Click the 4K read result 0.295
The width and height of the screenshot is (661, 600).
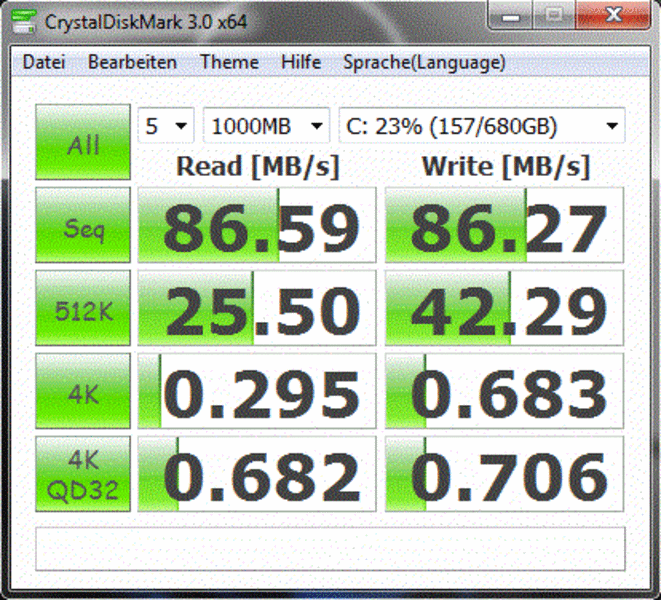tap(257, 391)
